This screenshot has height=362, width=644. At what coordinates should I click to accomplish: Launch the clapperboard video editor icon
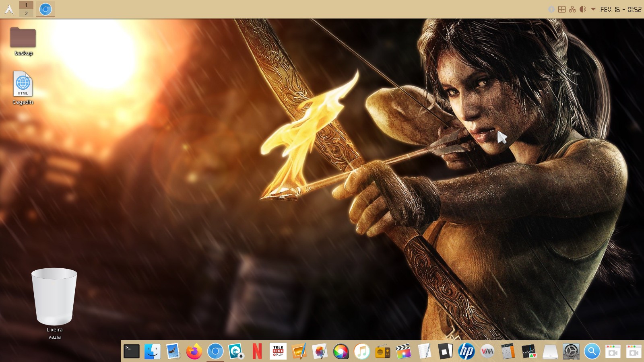(404, 352)
